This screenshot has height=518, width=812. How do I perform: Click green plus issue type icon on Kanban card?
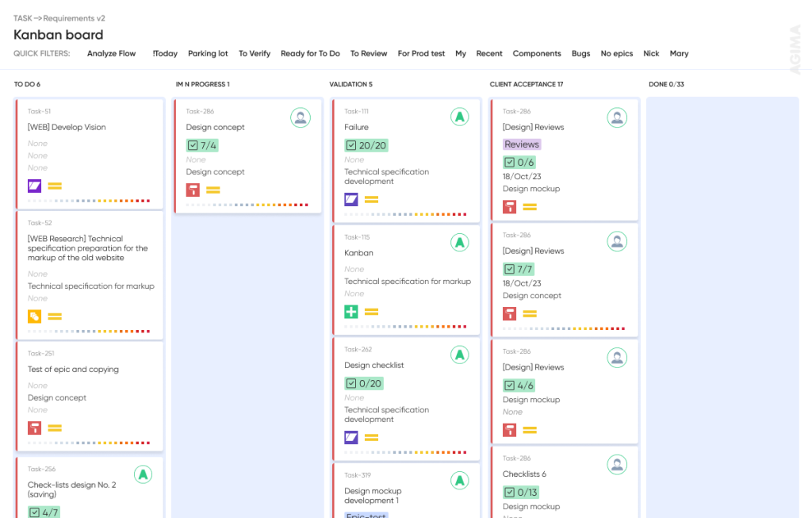[x=351, y=311]
